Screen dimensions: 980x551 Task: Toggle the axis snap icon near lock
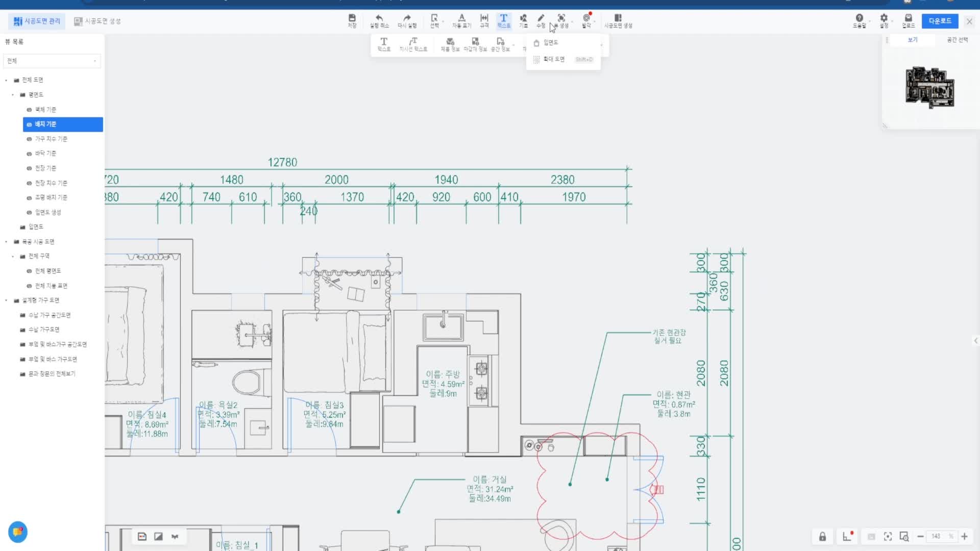[x=847, y=536]
